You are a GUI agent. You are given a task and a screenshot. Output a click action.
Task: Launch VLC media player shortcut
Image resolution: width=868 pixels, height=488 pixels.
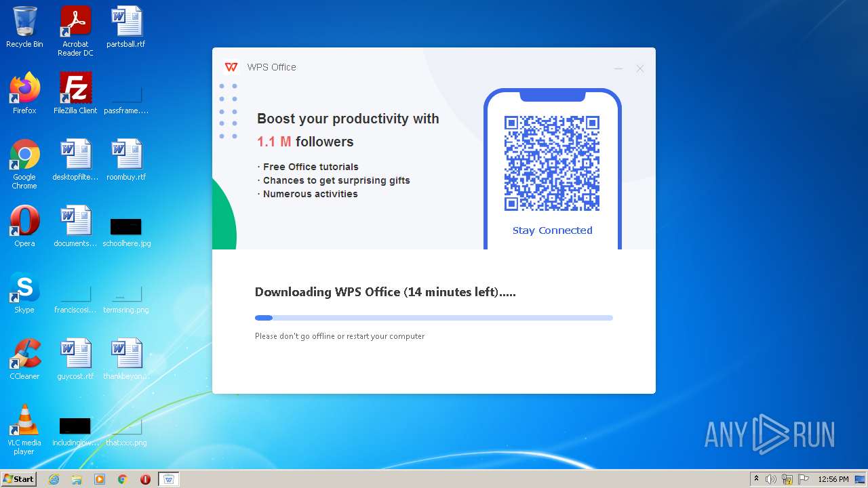pos(24,430)
